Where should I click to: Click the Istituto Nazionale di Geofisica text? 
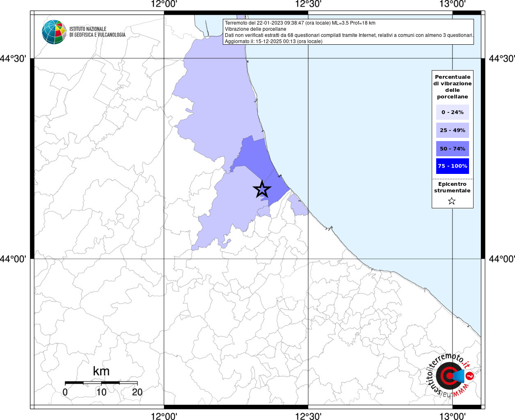tap(97, 32)
